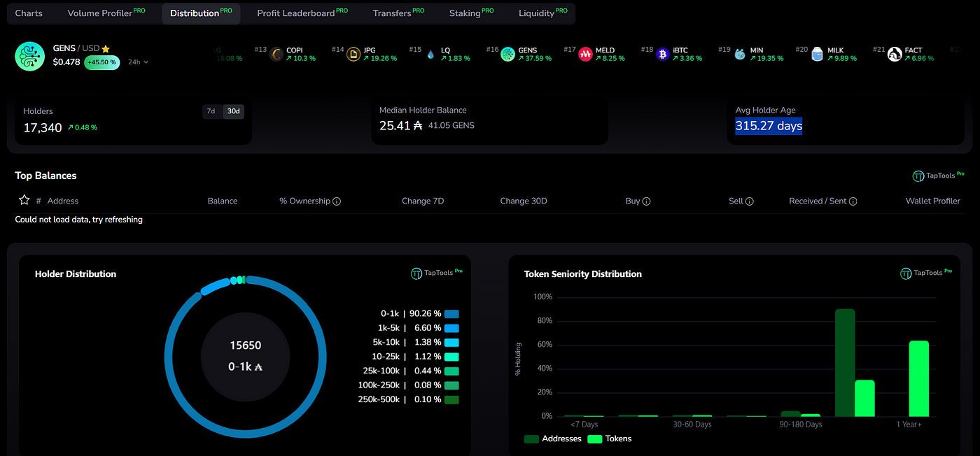The width and height of the screenshot is (980, 456).
Task: Click the FACT token icon in ticker
Action: pyautogui.click(x=895, y=54)
